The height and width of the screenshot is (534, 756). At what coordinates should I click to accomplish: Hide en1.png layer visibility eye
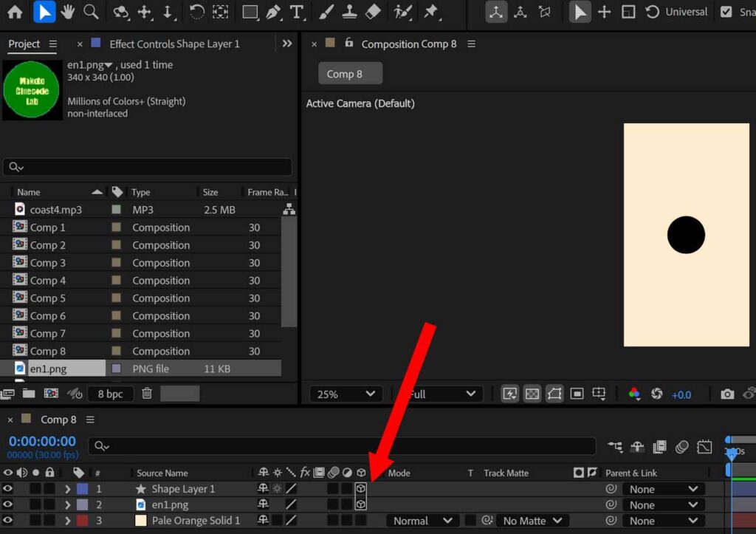(7, 504)
